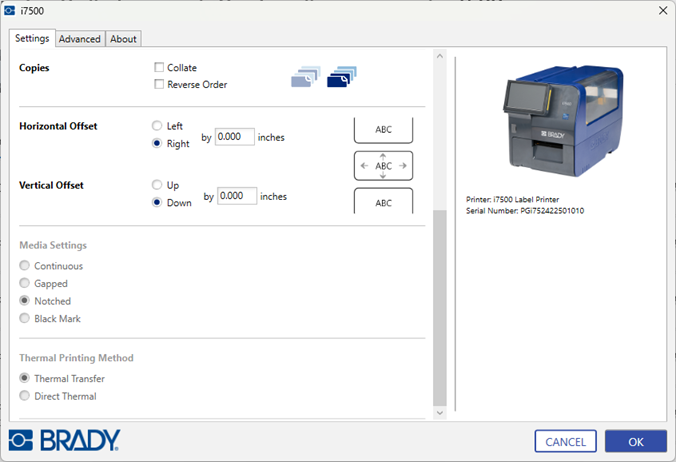Click the Brady logo at bottom left
Image resolution: width=676 pixels, height=462 pixels.
click(x=64, y=440)
